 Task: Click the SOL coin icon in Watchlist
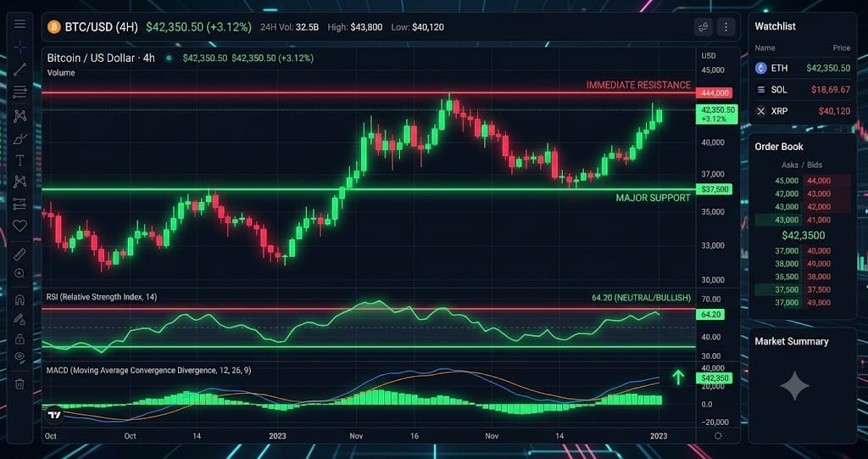tap(761, 89)
